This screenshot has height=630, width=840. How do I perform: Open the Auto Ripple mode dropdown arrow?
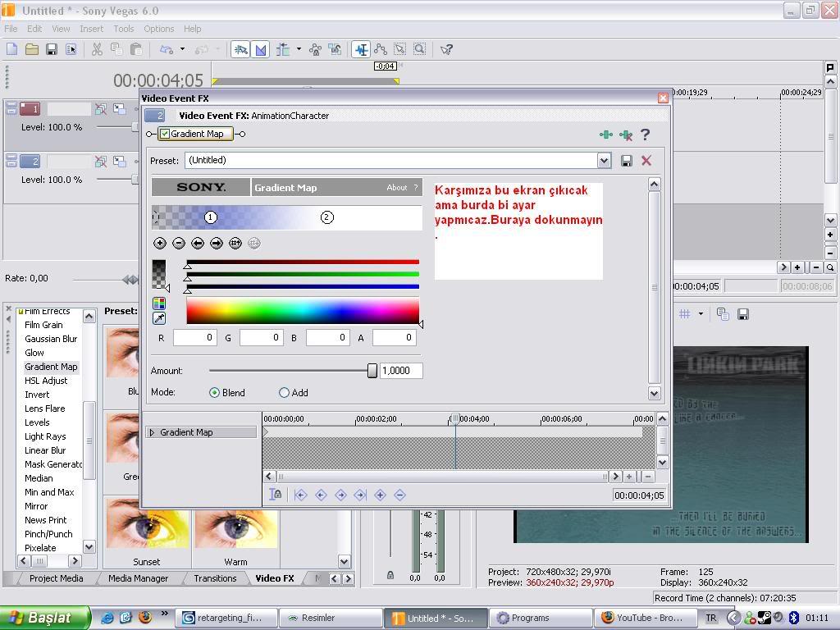click(299, 49)
